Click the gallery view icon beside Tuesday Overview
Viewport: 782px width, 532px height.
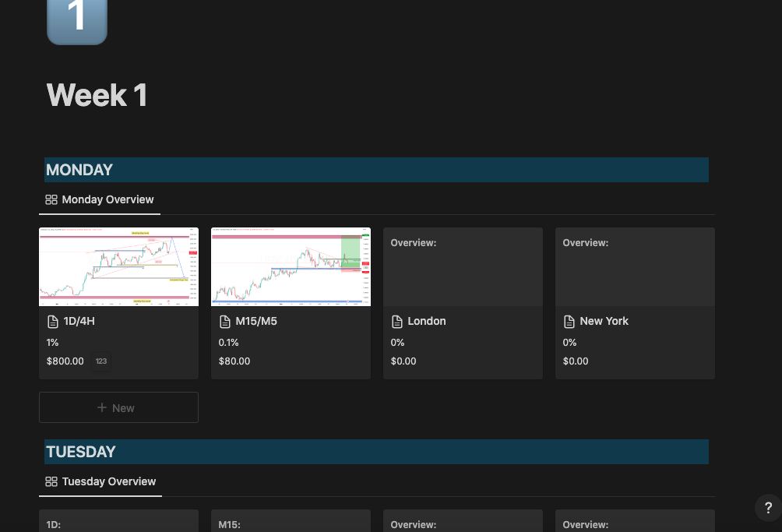click(x=51, y=481)
